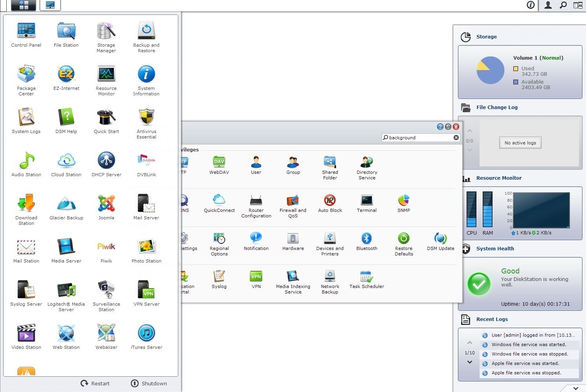Screen dimensions: 586x392
Task: Open Piwik package
Action: coord(106,250)
